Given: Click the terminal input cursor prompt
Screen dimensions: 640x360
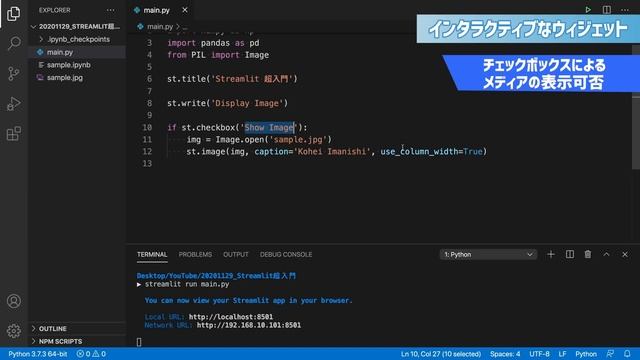Looking at the screenshot, I should tap(139, 342).
